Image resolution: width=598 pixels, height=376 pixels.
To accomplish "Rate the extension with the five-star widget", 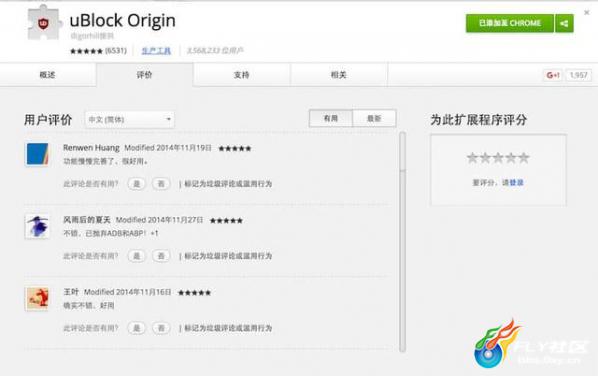I will 498,157.
